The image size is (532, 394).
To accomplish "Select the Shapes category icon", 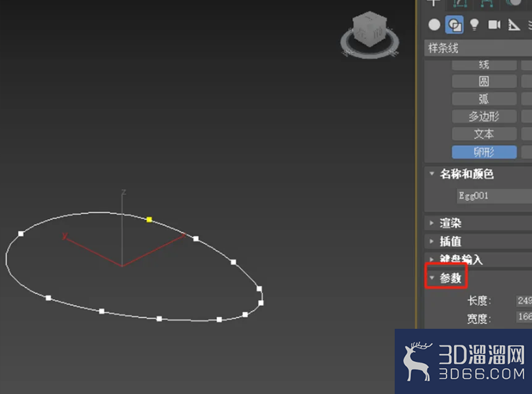I will [454, 25].
